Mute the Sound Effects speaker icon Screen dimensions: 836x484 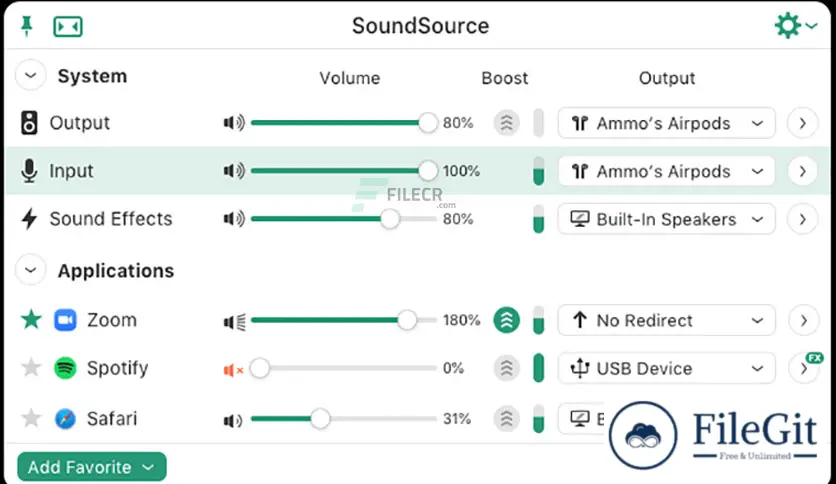(x=234, y=219)
